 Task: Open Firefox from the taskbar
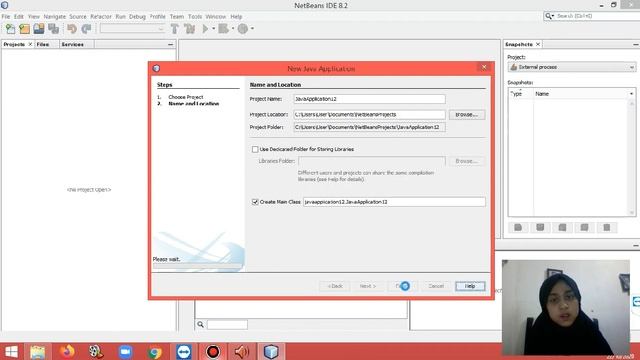pyautogui.click(x=67, y=352)
